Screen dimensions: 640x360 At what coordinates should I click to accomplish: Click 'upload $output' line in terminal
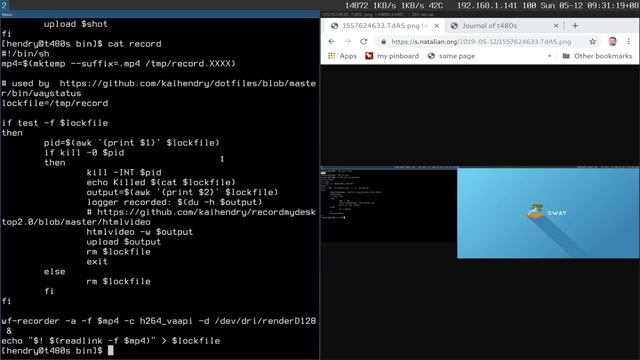pyautogui.click(x=123, y=242)
